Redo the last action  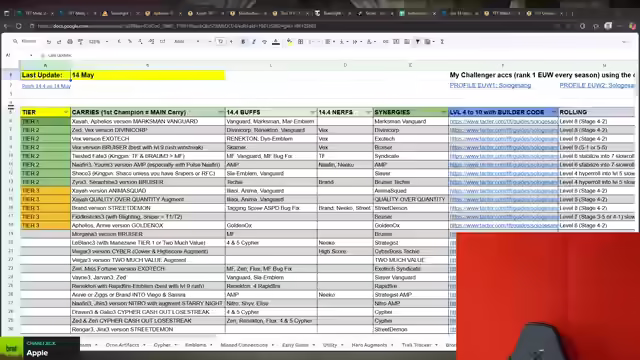59,42
